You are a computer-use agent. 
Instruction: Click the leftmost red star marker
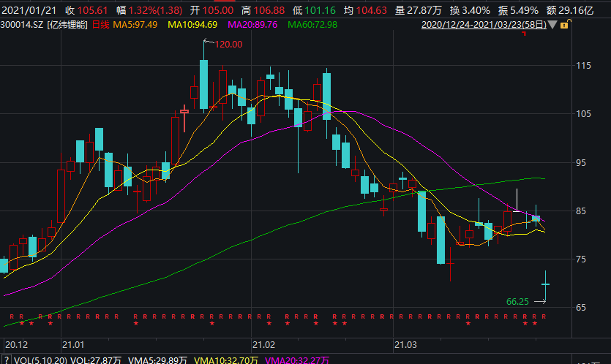click(x=21, y=323)
